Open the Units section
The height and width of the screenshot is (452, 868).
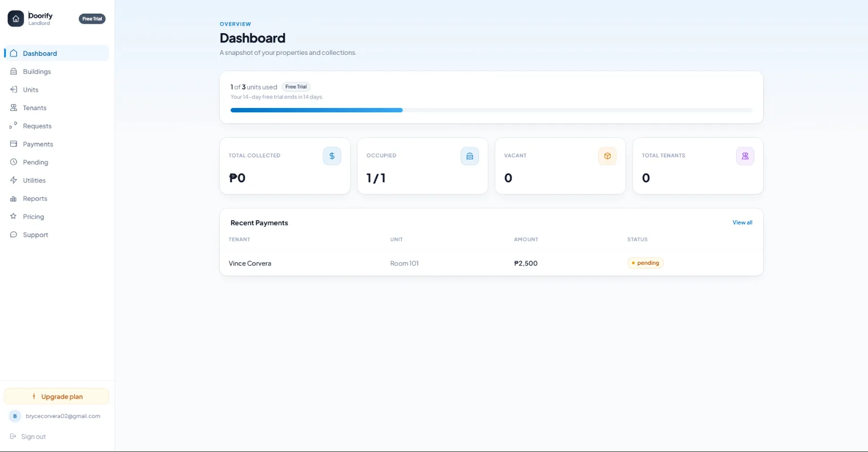pos(56,90)
